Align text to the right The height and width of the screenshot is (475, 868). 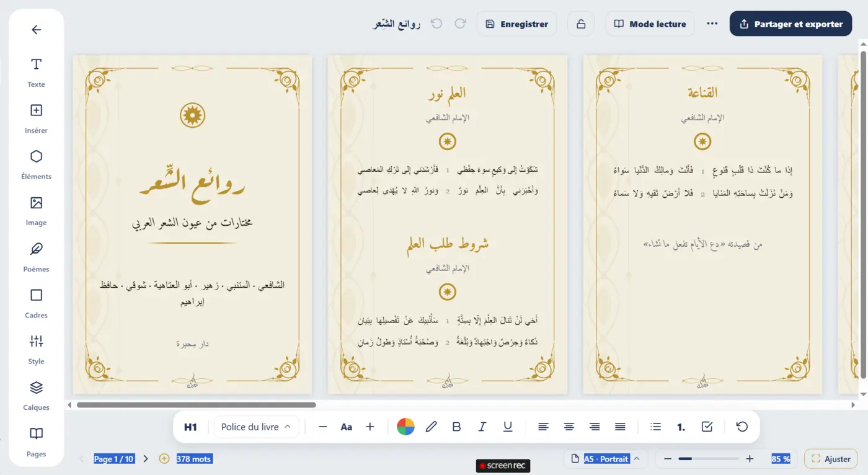(595, 427)
